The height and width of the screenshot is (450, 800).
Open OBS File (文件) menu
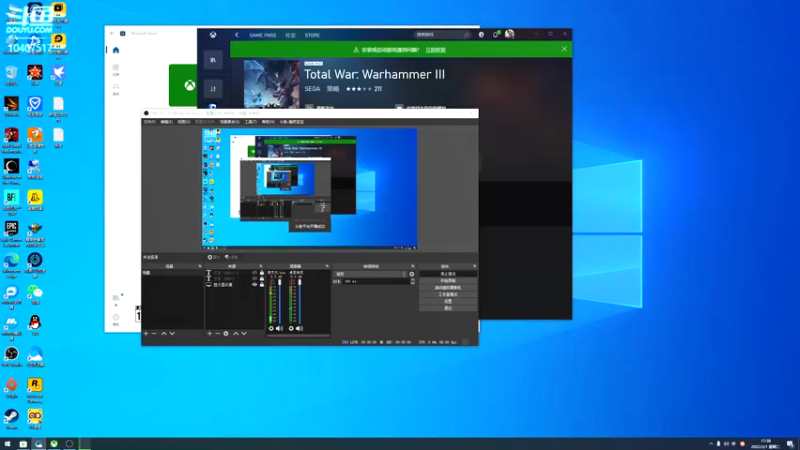(x=149, y=122)
